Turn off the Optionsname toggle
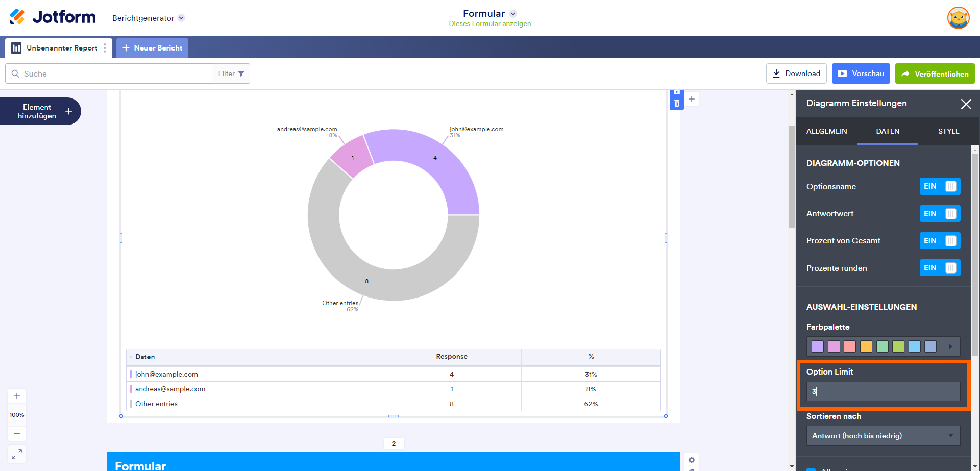 [940, 186]
